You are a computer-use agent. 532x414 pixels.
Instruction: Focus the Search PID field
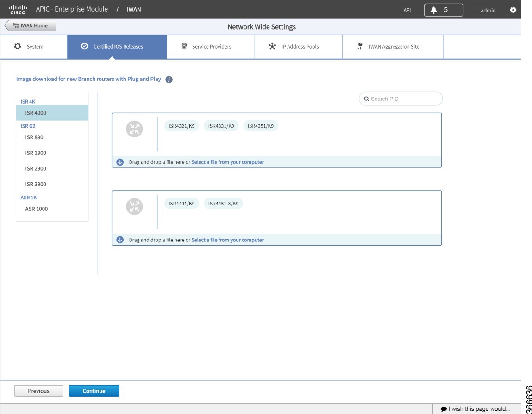pos(401,99)
